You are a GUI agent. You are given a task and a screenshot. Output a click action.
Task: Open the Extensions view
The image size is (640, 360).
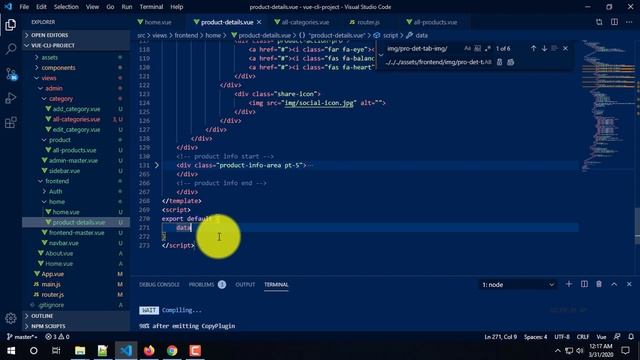(11, 122)
